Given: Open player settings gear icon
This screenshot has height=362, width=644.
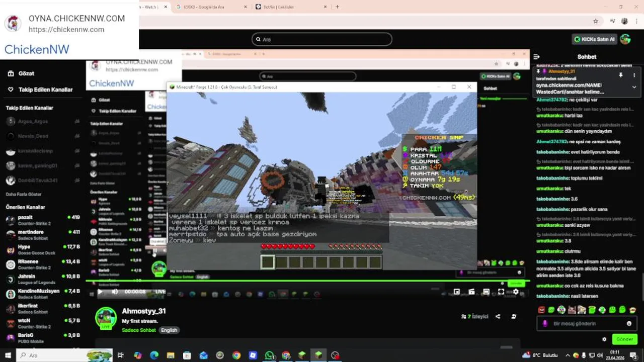Looking at the screenshot, I should (x=516, y=292).
